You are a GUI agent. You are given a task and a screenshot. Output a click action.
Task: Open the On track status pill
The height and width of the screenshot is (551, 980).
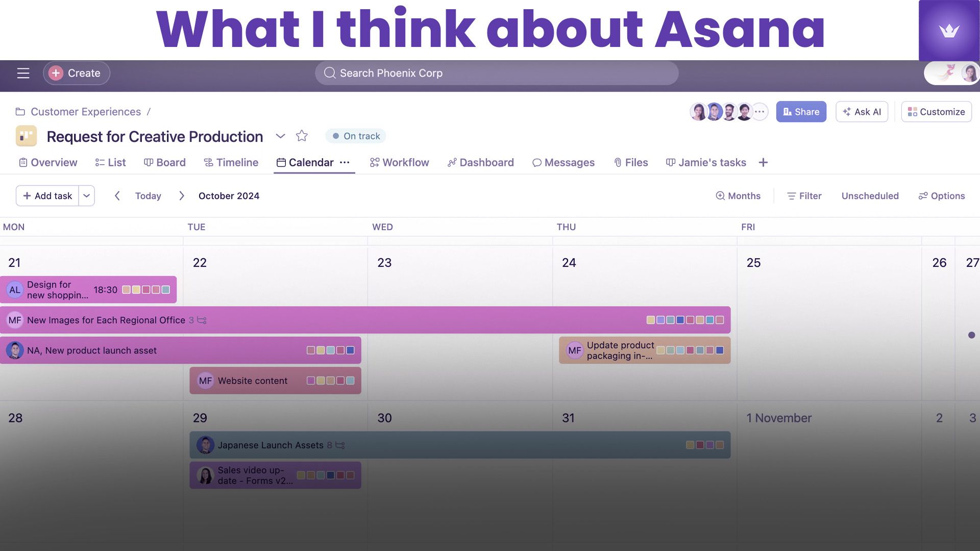[x=356, y=136]
